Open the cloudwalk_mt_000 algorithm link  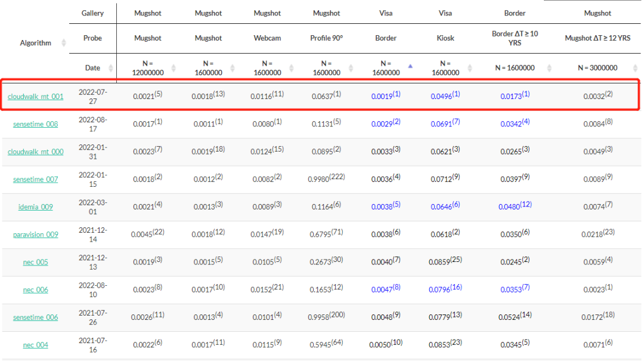click(35, 152)
